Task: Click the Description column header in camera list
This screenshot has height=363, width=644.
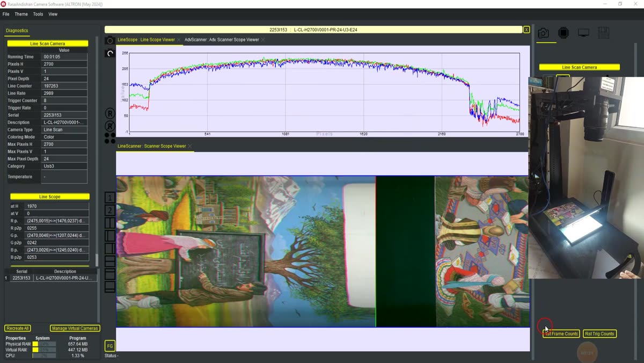Action: point(65,272)
